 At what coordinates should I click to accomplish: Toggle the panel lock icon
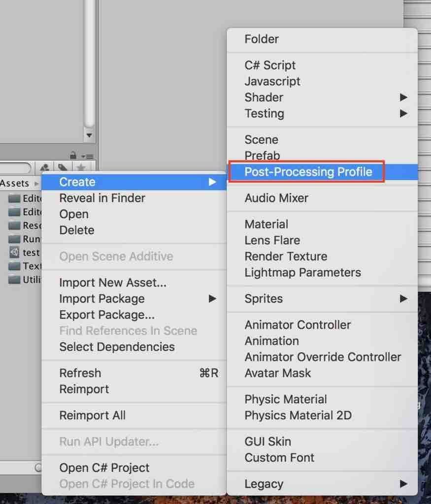(x=73, y=156)
